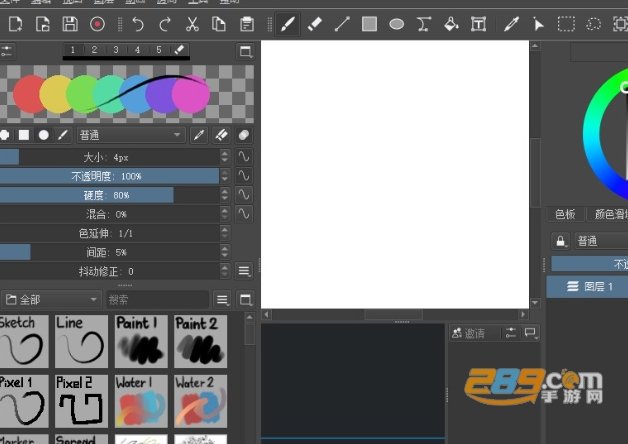Redo the last action
628x444 pixels.
coord(165,24)
